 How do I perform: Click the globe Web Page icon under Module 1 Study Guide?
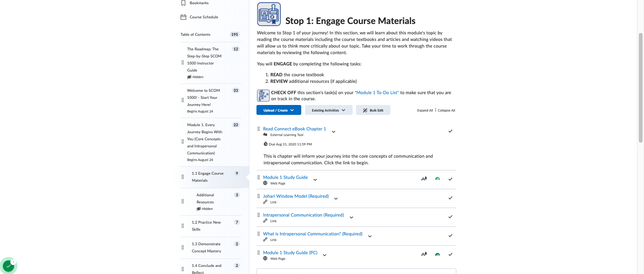265,183
